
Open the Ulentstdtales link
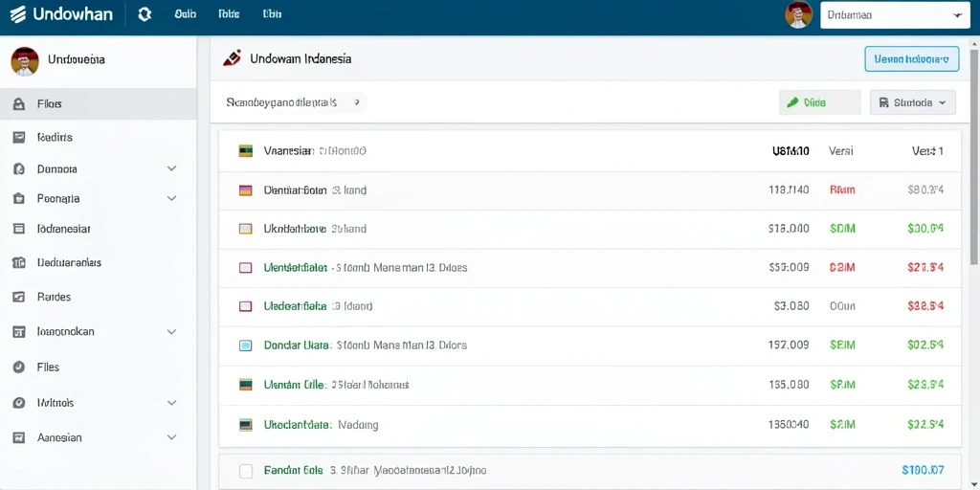[x=295, y=268]
